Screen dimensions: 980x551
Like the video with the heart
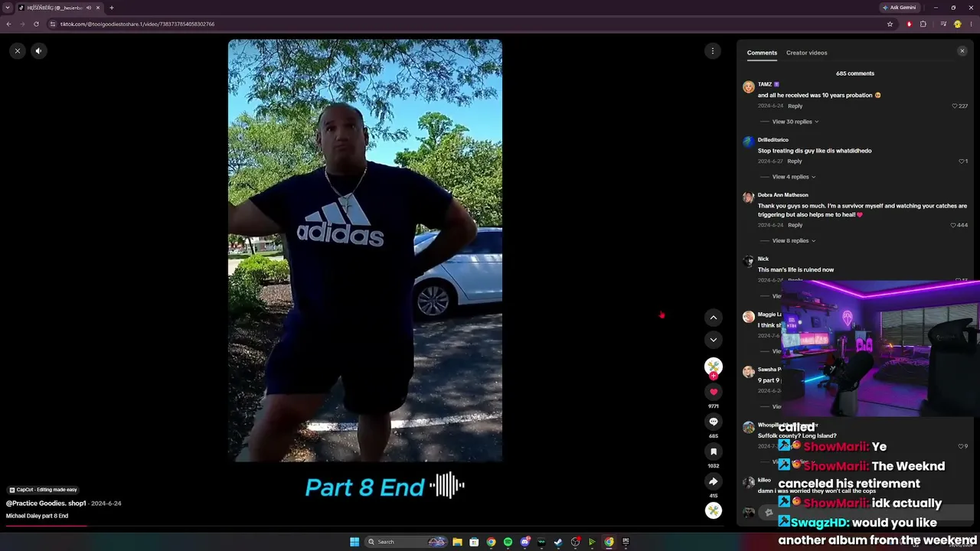tap(714, 392)
